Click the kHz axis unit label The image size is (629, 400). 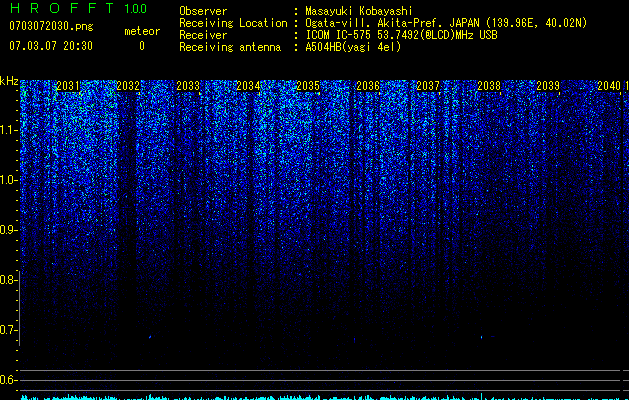pyautogui.click(x=9, y=81)
